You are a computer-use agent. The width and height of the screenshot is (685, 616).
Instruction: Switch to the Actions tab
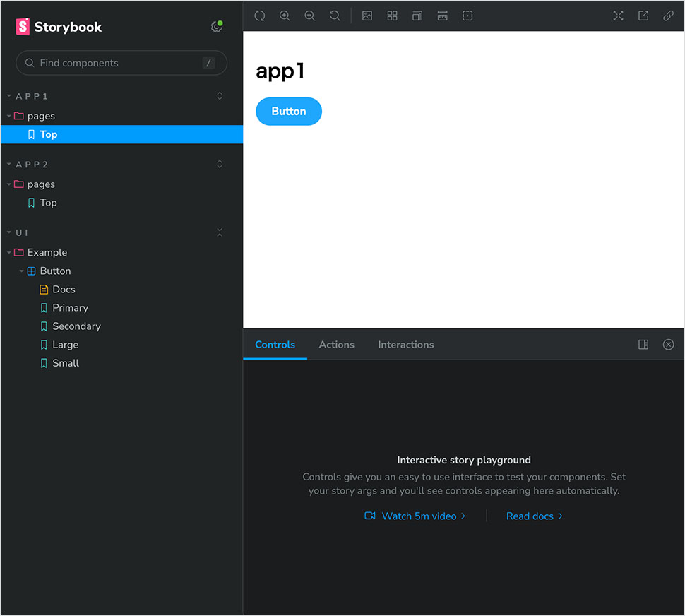tap(336, 345)
